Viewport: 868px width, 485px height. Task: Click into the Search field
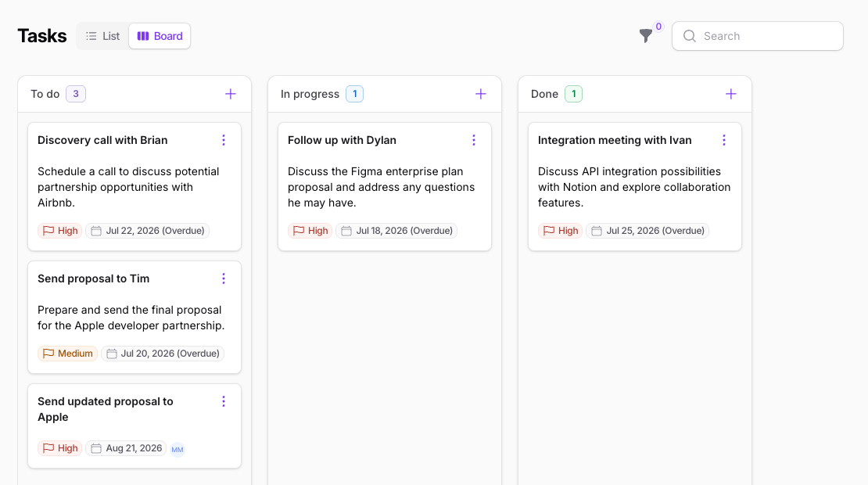tap(757, 36)
